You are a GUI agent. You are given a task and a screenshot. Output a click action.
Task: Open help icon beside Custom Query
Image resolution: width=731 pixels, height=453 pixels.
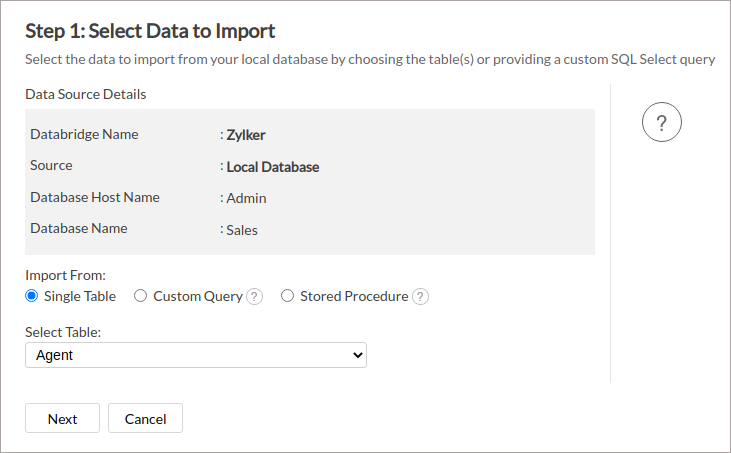pyautogui.click(x=255, y=297)
